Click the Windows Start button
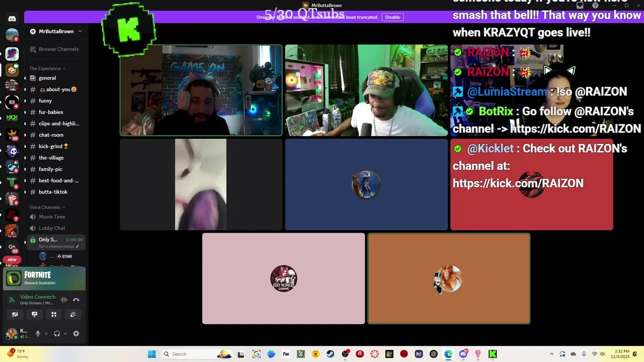Image resolution: width=644 pixels, height=362 pixels. coord(151,354)
